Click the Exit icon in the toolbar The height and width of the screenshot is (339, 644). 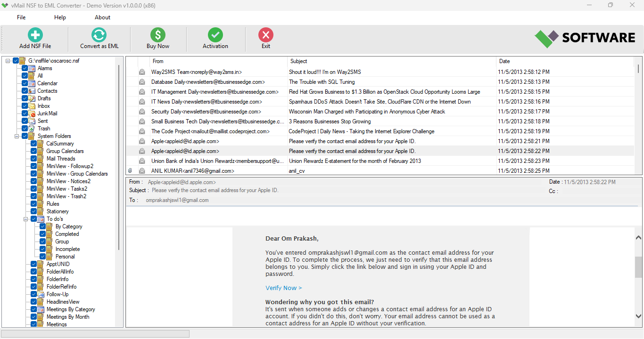click(265, 34)
